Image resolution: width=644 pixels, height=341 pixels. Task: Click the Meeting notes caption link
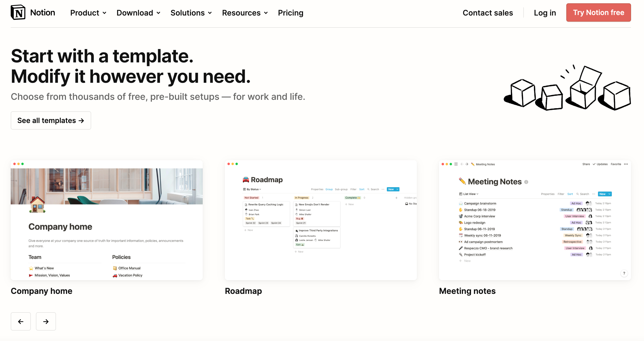(x=467, y=291)
